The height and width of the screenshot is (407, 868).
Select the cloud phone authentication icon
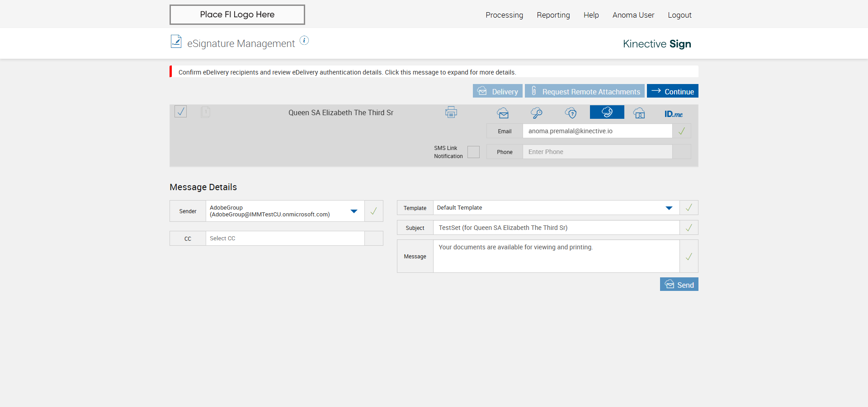point(607,112)
